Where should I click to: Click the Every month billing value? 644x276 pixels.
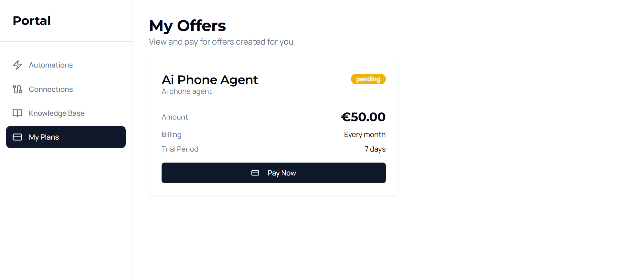364,134
